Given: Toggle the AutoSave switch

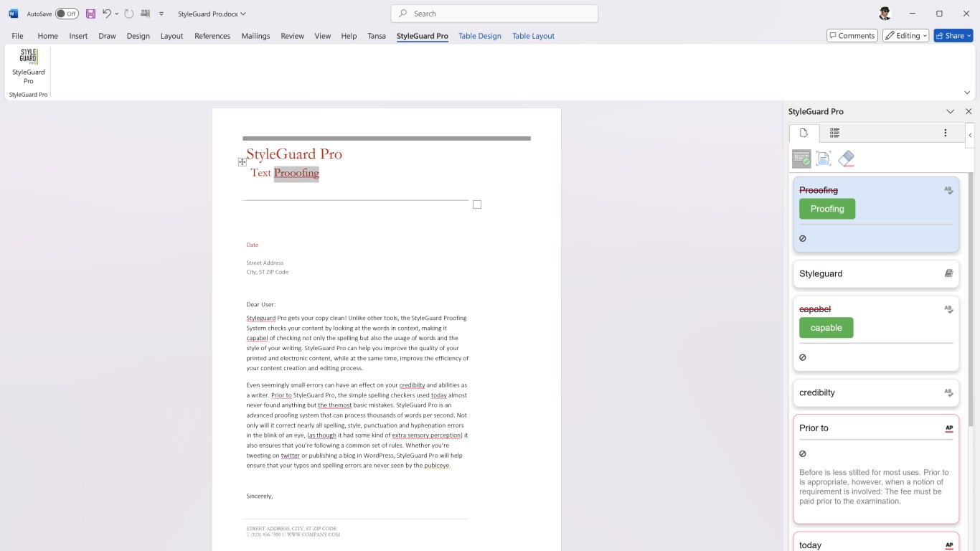Looking at the screenshot, I should (x=67, y=14).
